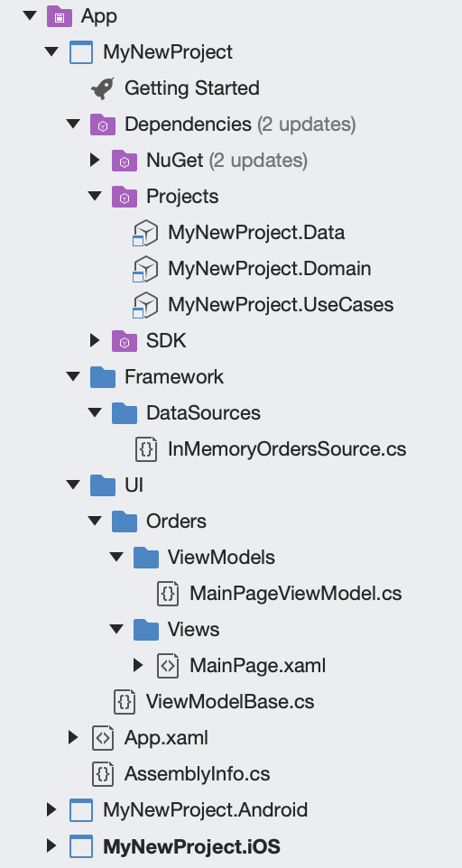This screenshot has width=462, height=868.
Task: Click the NuGet purple package folder icon
Action: coord(125,161)
